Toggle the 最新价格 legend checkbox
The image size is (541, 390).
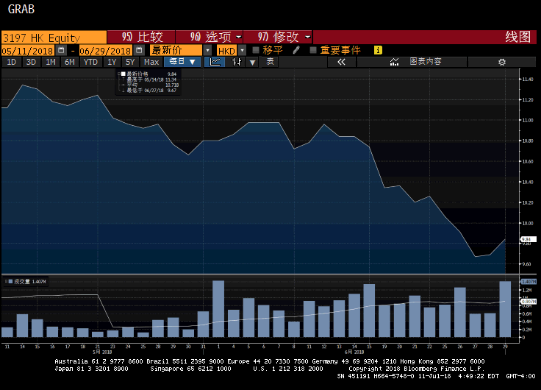pos(123,74)
